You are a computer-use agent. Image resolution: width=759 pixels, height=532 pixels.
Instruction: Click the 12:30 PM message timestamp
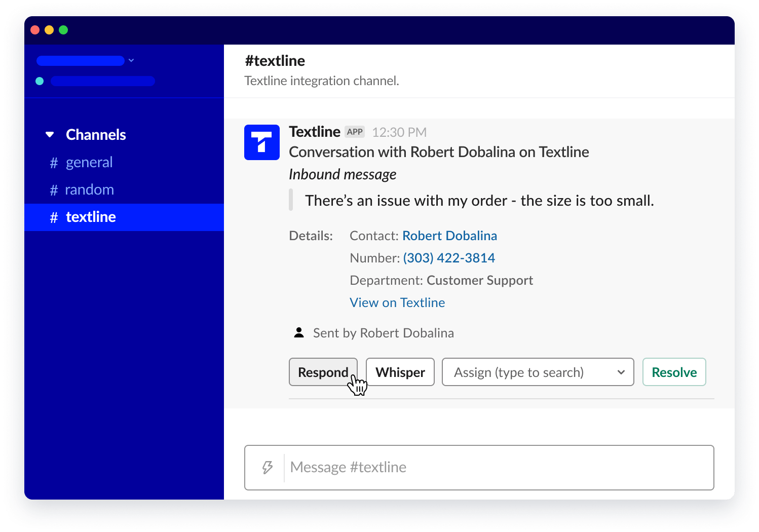[x=399, y=132]
